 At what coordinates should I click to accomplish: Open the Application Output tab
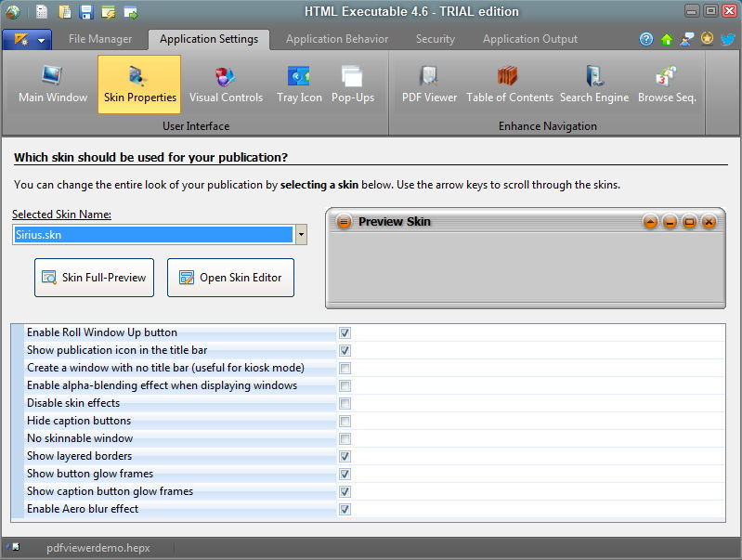[x=530, y=39]
